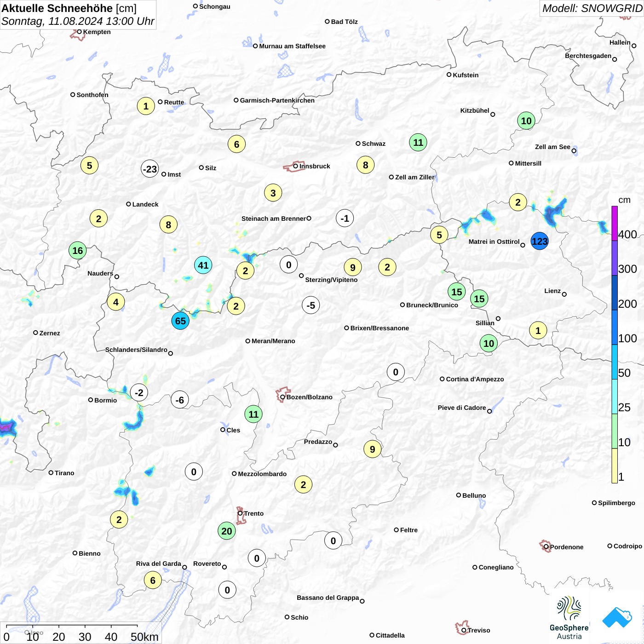Click the 6 cm marker below Garmisch
The height and width of the screenshot is (644, 644).
(236, 144)
